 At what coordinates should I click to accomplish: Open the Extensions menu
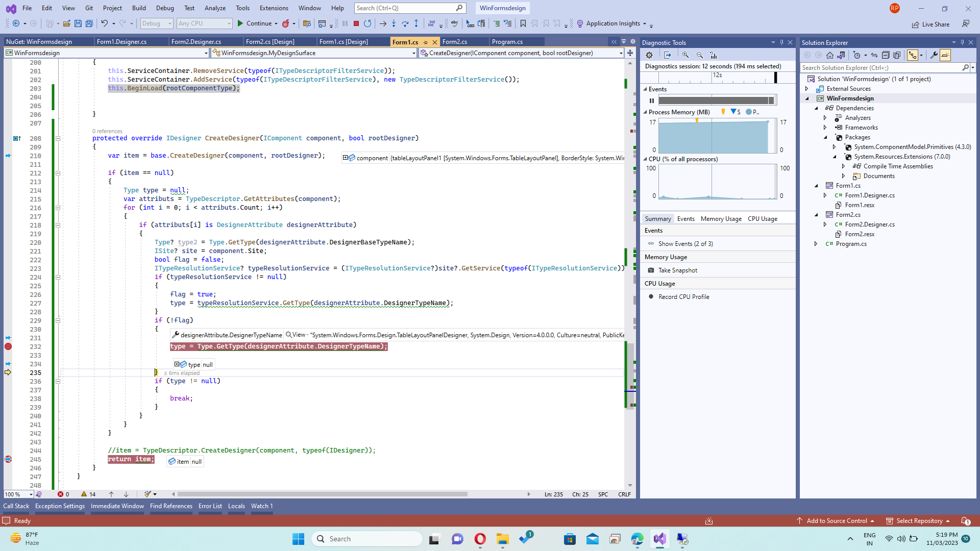point(274,8)
